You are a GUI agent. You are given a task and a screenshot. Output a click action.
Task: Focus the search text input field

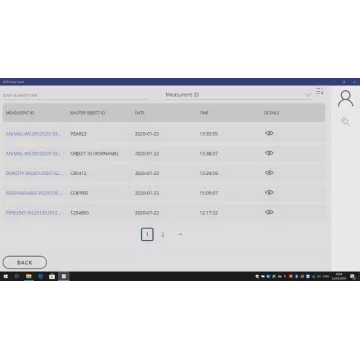click(x=76, y=95)
